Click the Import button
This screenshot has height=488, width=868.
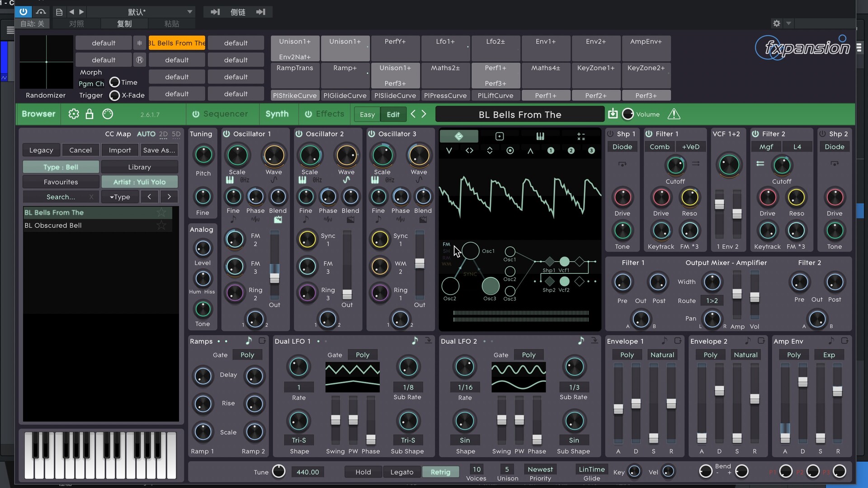(x=120, y=150)
